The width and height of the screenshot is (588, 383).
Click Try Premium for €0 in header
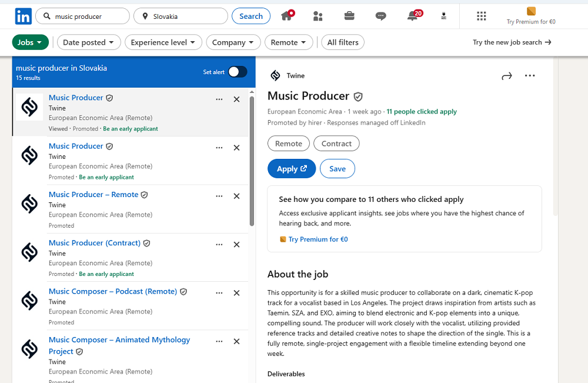pos(531,22)
